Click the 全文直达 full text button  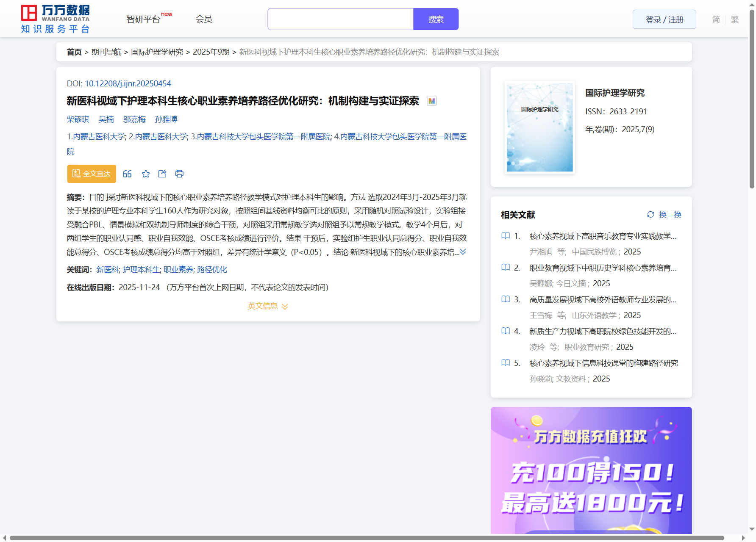click(92, 174)
